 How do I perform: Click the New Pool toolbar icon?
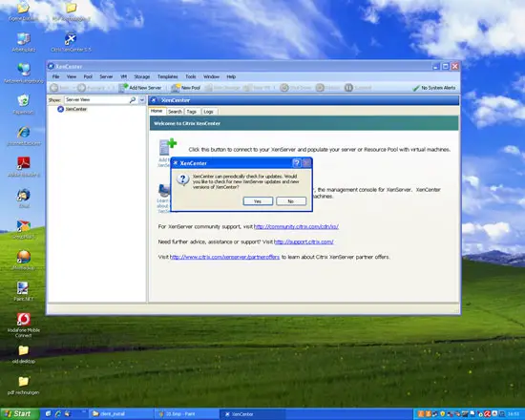tap(176, 88)
